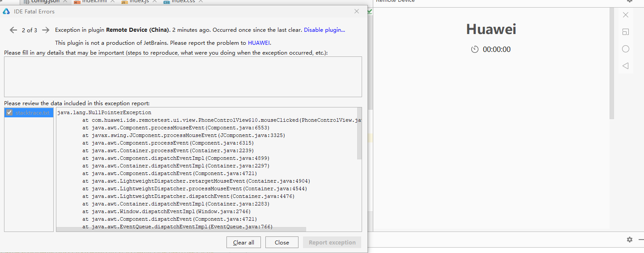The width and height of the screenshot is (644, 253).
Task: Click the resize screen icon in Remote Device
Action: 626,32
